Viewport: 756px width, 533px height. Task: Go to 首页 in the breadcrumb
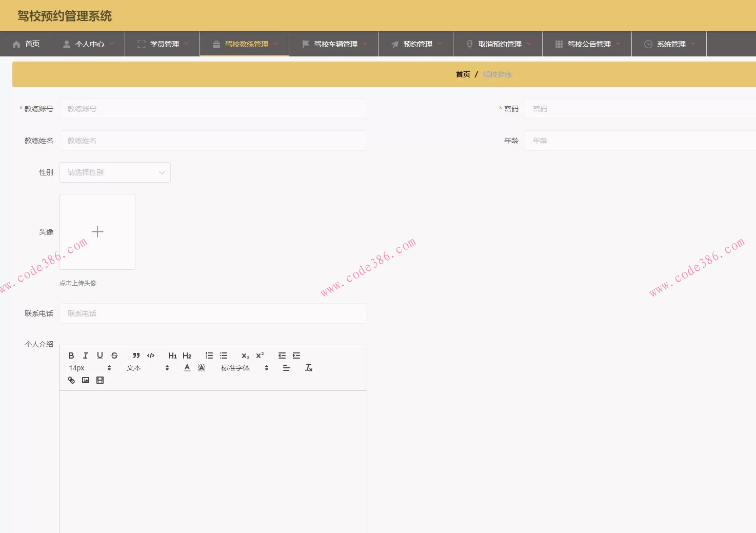(x=463, y=74)
